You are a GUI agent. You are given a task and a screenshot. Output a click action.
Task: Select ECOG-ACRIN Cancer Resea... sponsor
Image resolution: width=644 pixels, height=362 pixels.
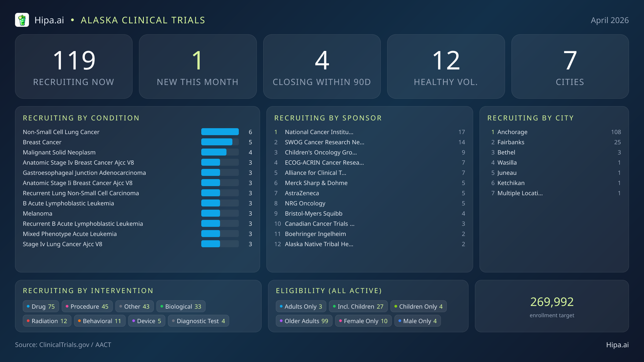[x=369, y=162]
